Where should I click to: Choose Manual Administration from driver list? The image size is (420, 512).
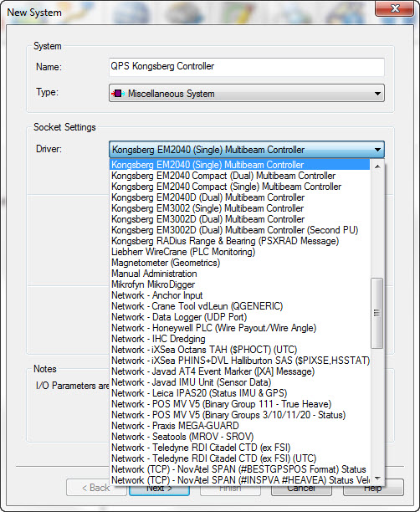(240, 274)
